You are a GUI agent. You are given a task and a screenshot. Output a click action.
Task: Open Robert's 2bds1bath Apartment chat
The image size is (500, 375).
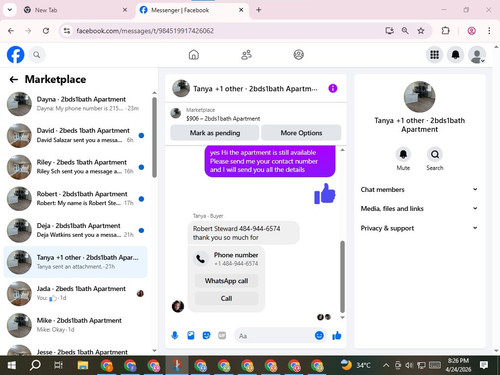[76, 199]
